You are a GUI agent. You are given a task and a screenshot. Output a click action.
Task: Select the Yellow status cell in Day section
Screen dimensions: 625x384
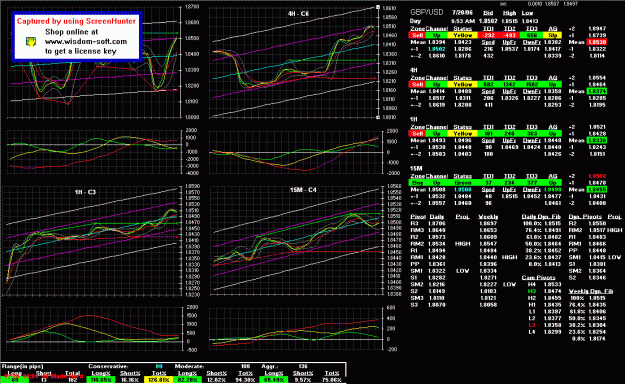tap(462, 35)
